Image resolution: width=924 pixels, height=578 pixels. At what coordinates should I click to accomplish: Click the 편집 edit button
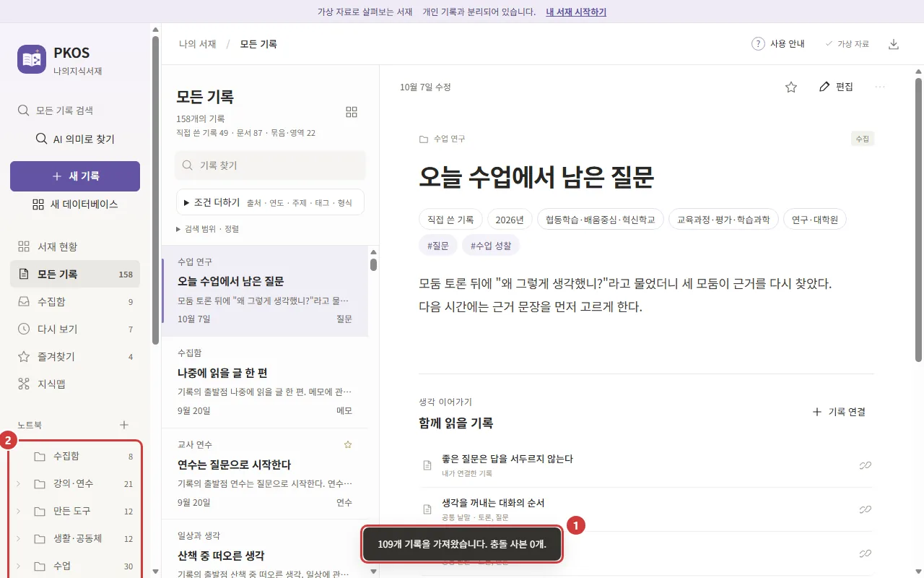pyautogui.click(x=836, y=87)
